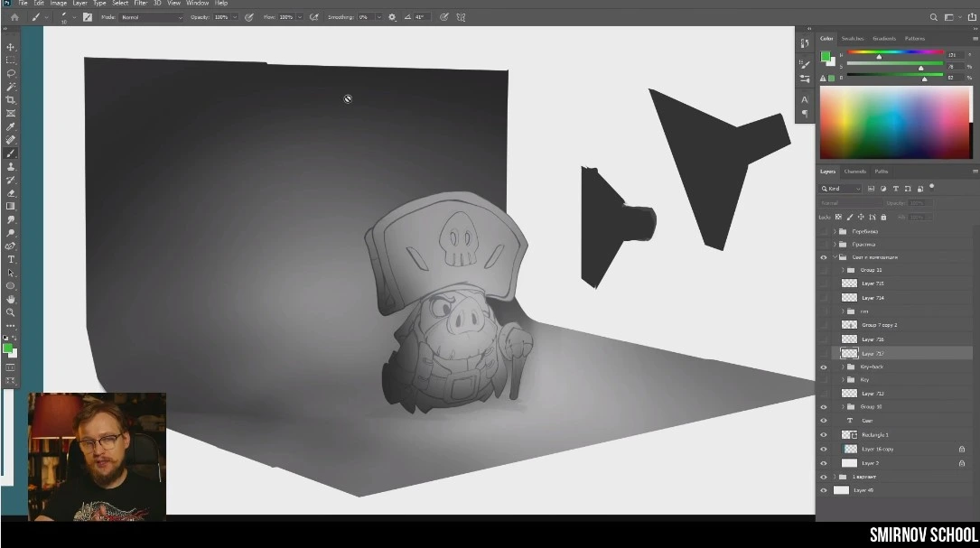Click the Smoothing options gear icon
Image resolution: width=980 pixels, height=548 pixels.
[x=392, y=17]
